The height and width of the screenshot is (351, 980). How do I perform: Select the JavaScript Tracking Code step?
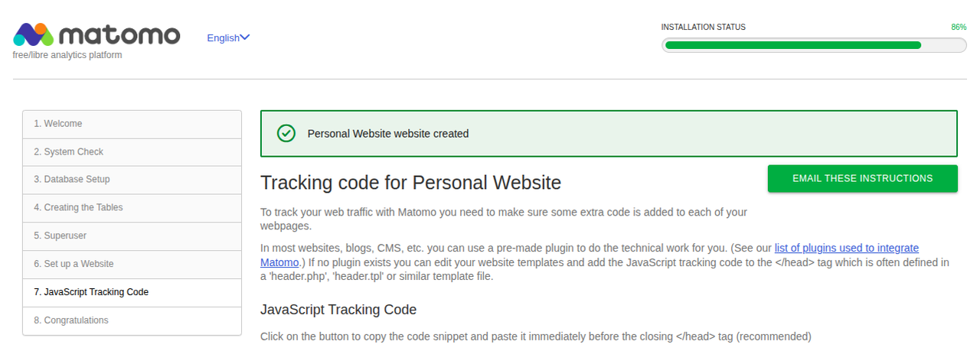pyautogui.click(x=91, y=292)
